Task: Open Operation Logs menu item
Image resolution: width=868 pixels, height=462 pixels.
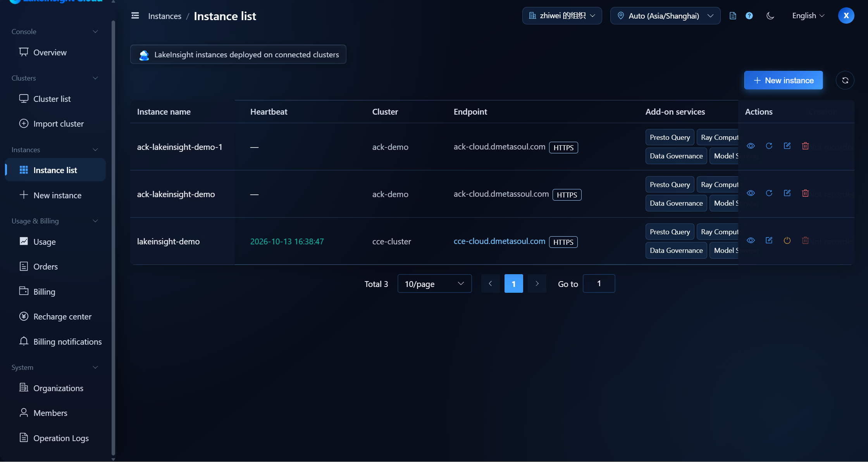Action: [55, 438]
